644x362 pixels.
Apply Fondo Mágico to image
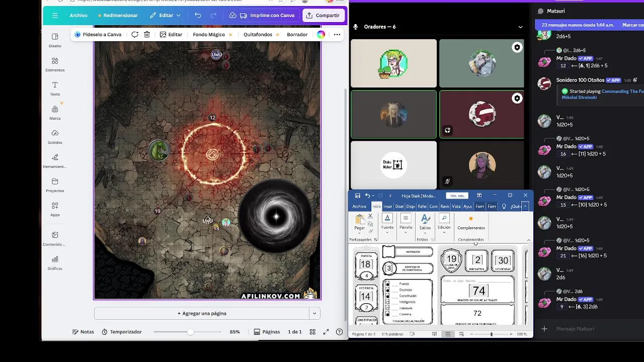[x=213, y=35]
